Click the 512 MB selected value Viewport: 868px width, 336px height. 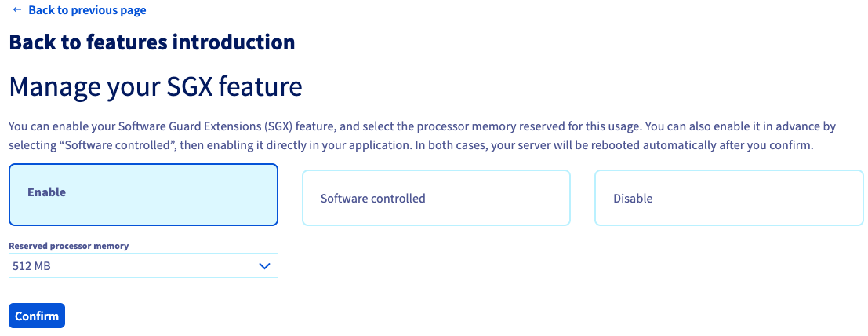[32, 266]
